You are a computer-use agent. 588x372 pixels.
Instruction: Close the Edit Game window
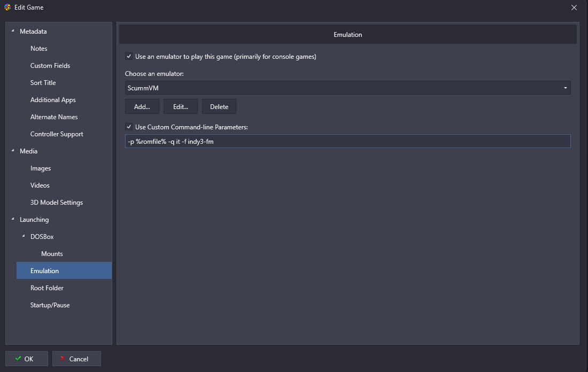(x=574, y=7)
